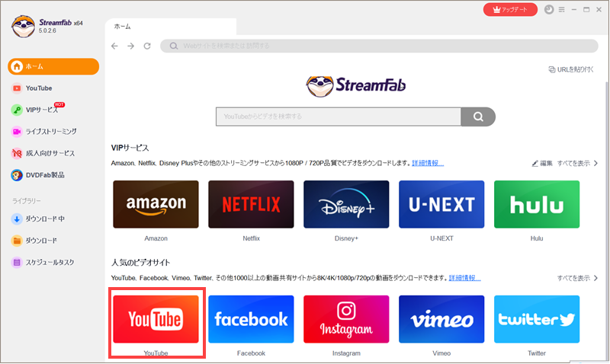
Task: Open the Facebook video site tile
Action: tap(251, 319)
